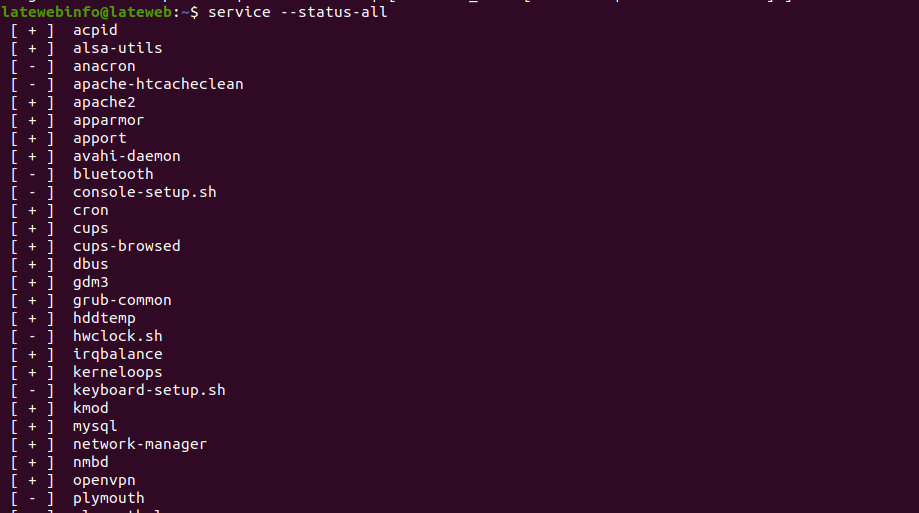
Task: Select the hddtemp service text
Action: tap(104, 318)
